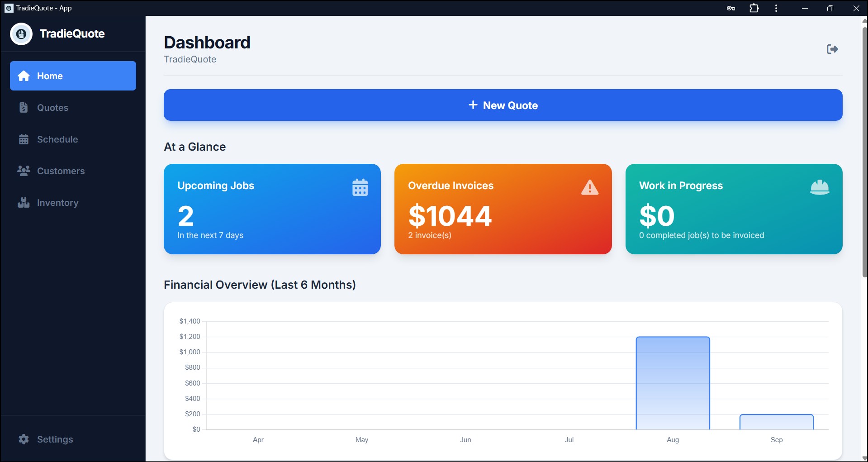The height and width of the screenshot is (462, 868).
Task: Select the Home icon in the sidebar
Action: pos(24,76)
